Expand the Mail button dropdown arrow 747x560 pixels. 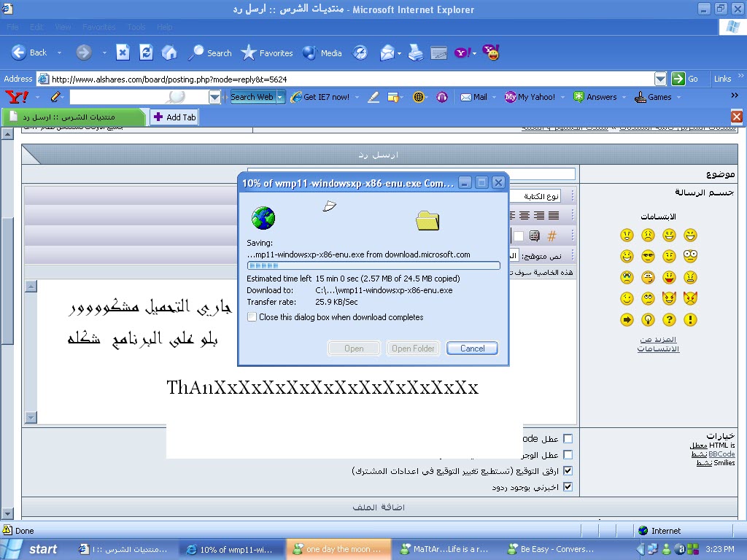point(494,97)
